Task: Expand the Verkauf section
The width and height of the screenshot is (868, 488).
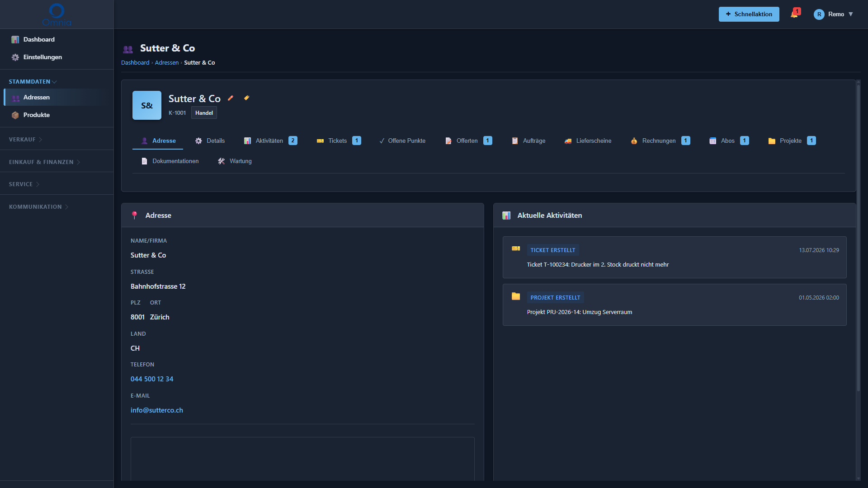Action: point(25,140)
